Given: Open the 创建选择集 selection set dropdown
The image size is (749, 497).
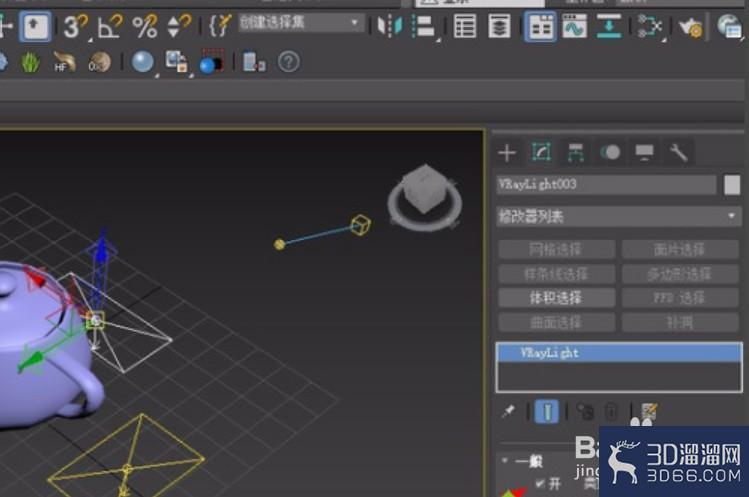Looking at the screenshot, I should pyautogui.click(x=300, y=22).
